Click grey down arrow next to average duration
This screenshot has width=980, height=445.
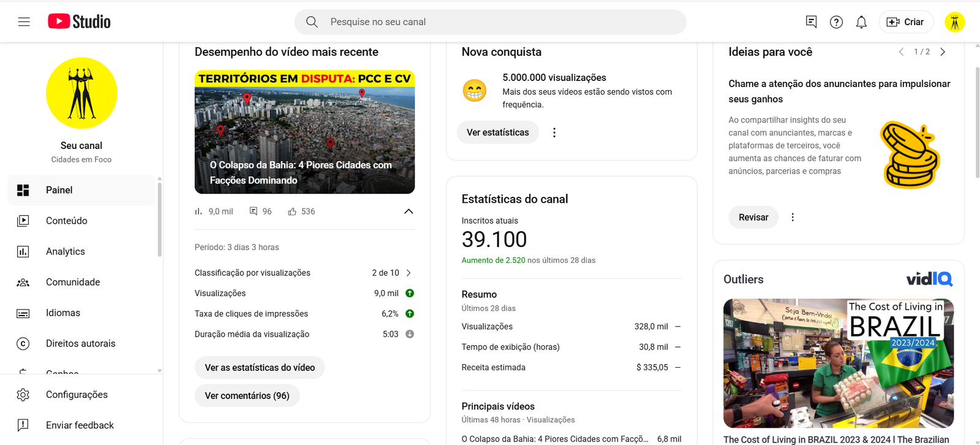410,334
